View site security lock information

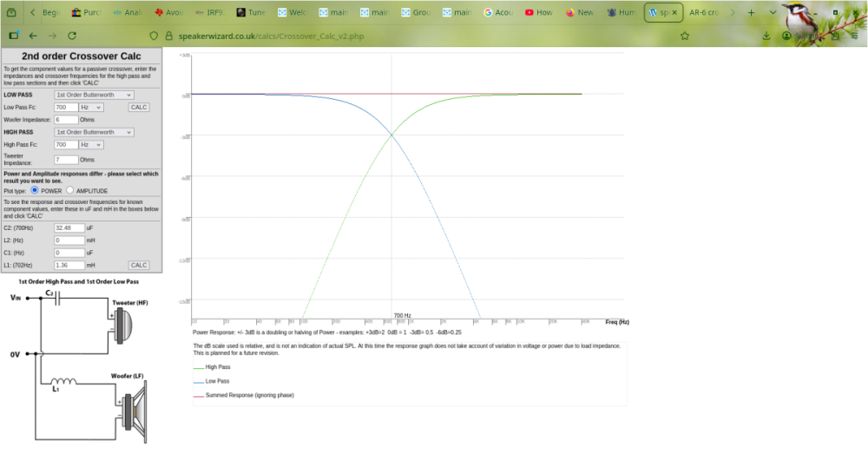pyautogui.click(x=169, y=36)
